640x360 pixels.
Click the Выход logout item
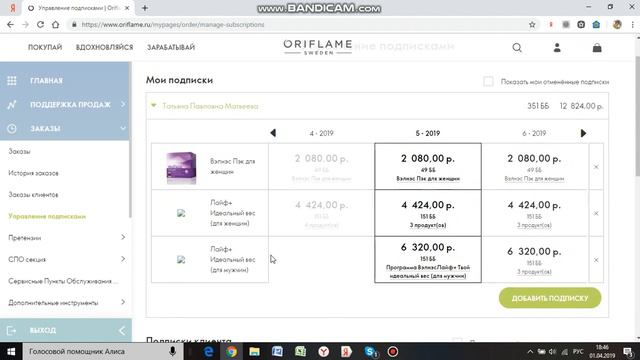pos(43,330)
